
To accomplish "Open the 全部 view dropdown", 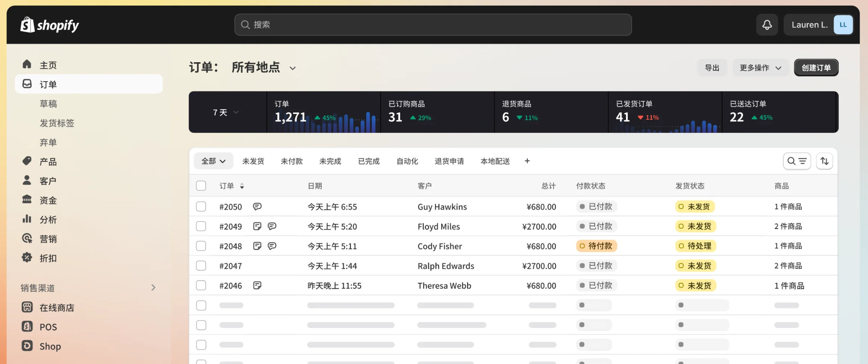I will point(214,161).
